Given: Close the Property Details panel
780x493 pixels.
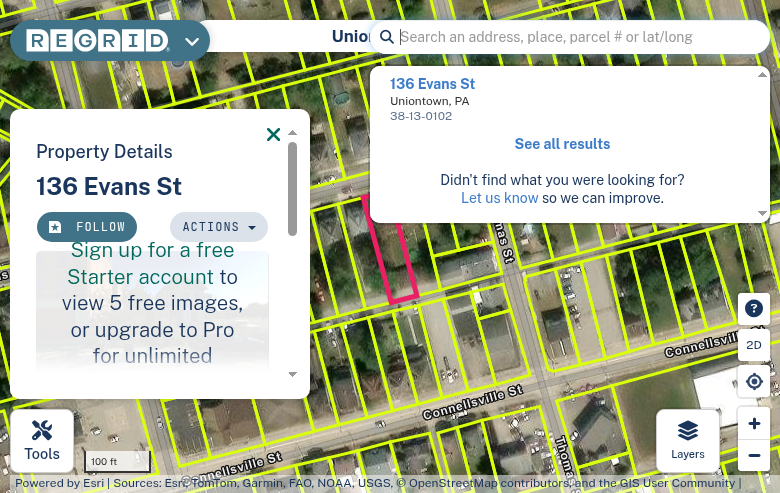Looking at the screenshot, I should click(273, 134).
